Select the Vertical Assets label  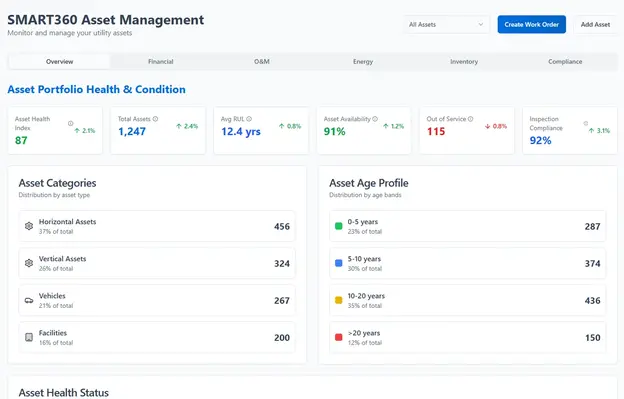click(62, 259)
